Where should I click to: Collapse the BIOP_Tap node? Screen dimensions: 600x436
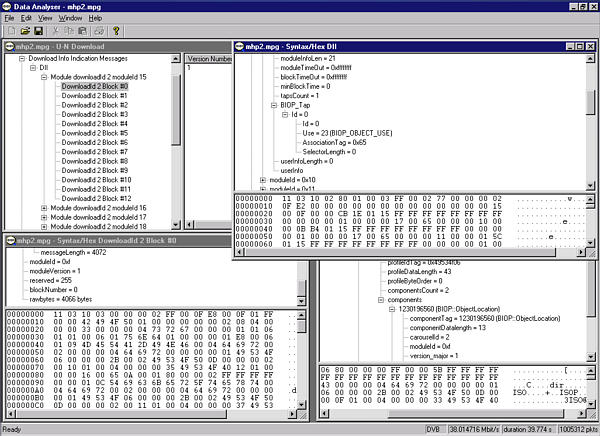click(273, 104)
